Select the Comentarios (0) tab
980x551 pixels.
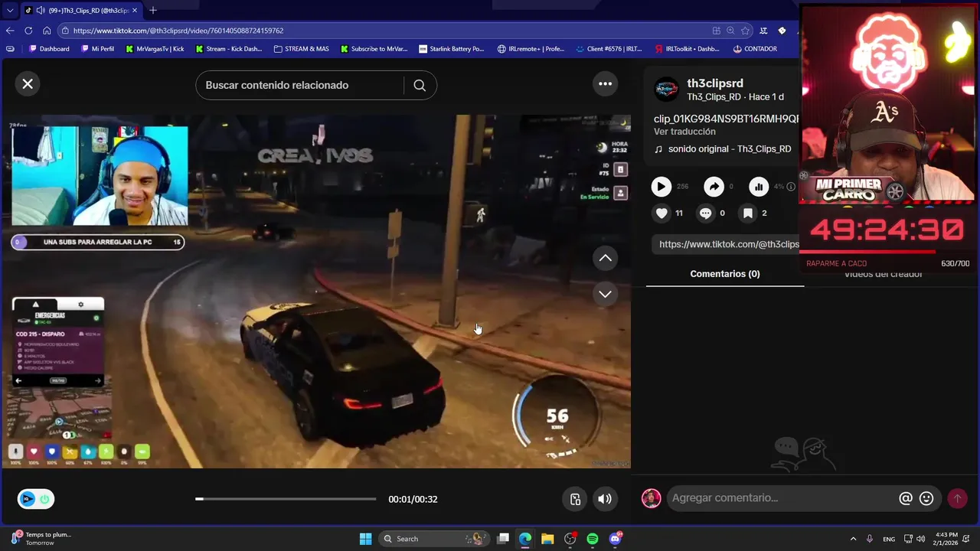(x=725, y=274)
